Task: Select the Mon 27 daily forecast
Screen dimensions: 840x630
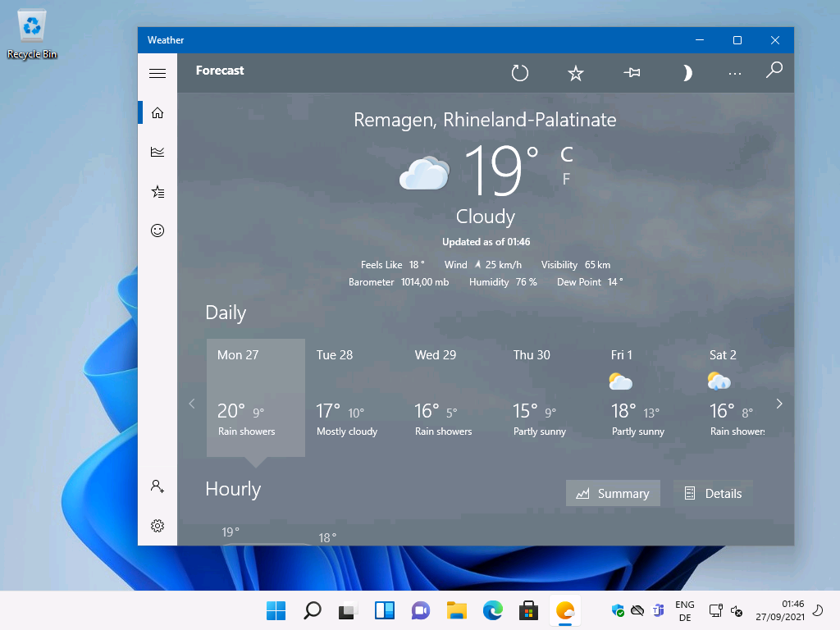Action: point(256,398)
